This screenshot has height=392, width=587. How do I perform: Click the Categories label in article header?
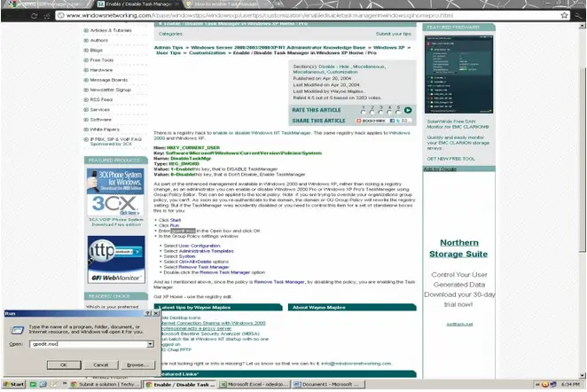point(170,34)
